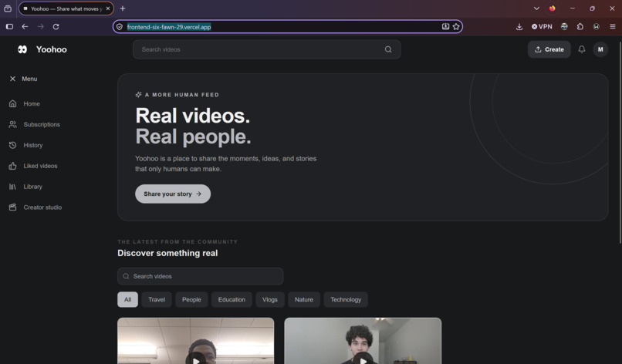Click the Yoohoo brand name text

coord(52,49)
